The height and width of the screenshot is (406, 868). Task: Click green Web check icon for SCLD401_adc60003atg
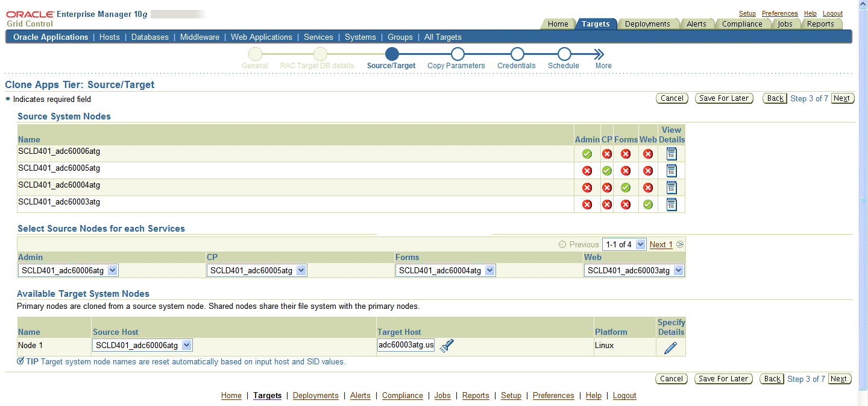pos(648,205)
